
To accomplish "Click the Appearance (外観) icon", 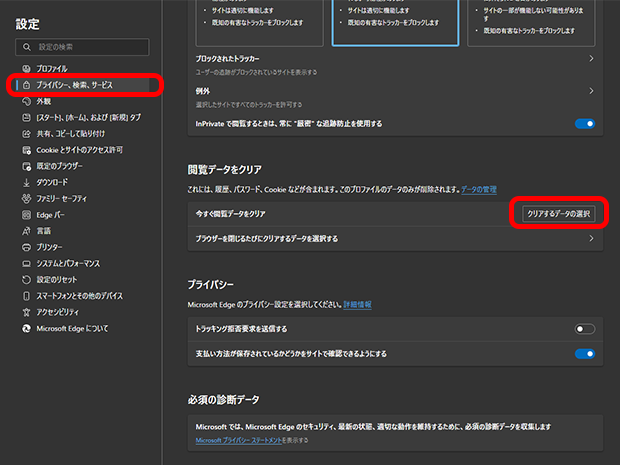I will click(x=26, y=101).
